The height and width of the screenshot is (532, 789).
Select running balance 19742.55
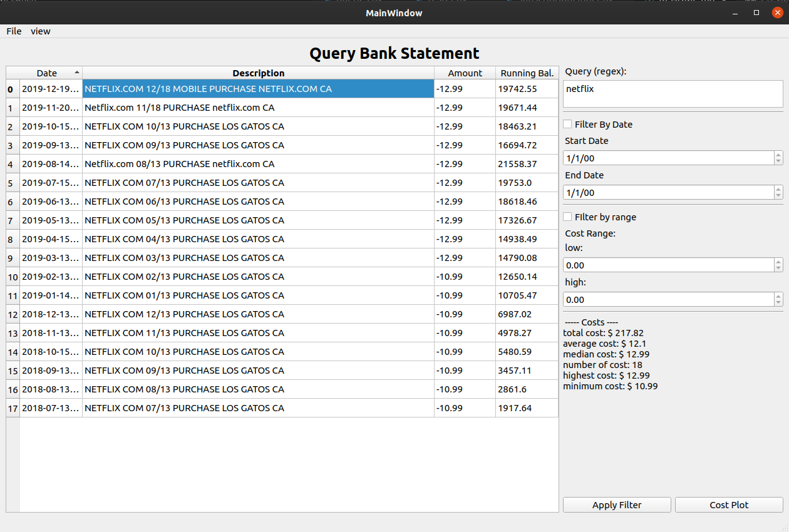(x=527, y=89)
